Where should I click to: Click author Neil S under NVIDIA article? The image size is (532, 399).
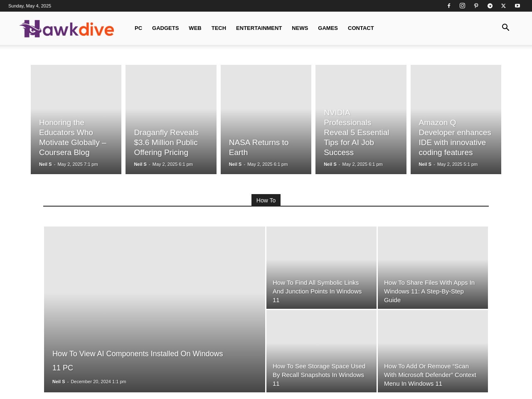pos(330,164)
